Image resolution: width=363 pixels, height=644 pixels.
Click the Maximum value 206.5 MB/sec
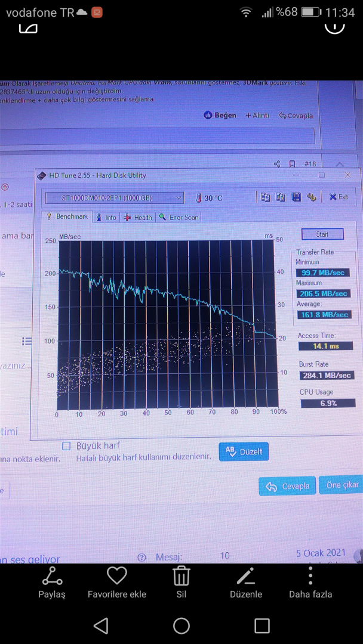pos(323,293)
